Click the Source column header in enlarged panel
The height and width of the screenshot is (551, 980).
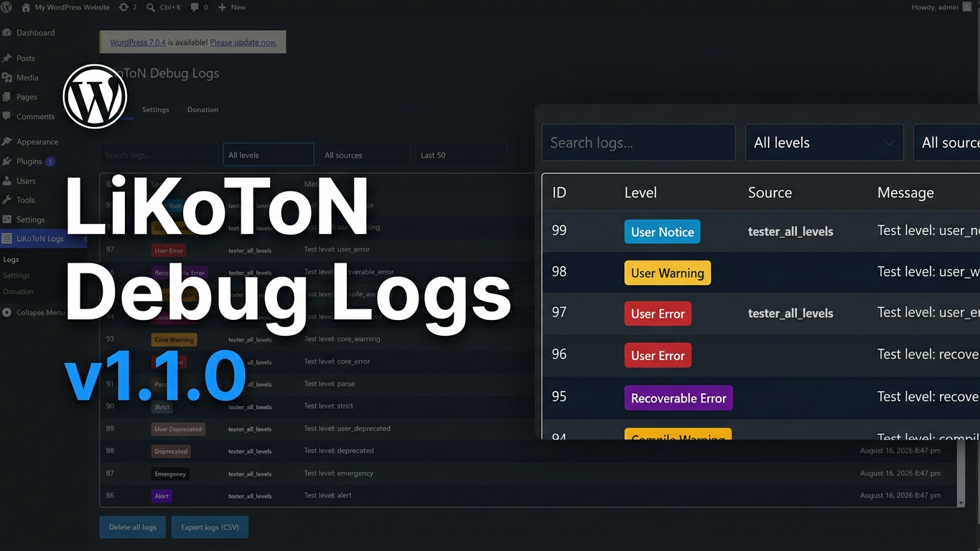point(770,192)
